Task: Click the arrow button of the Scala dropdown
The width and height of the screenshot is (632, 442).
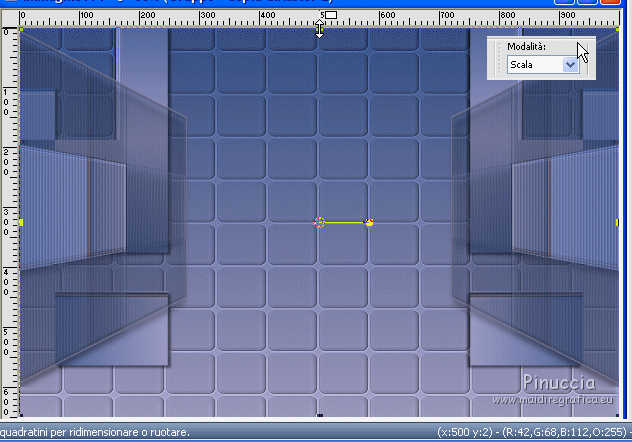Action: tap(570, 64)
